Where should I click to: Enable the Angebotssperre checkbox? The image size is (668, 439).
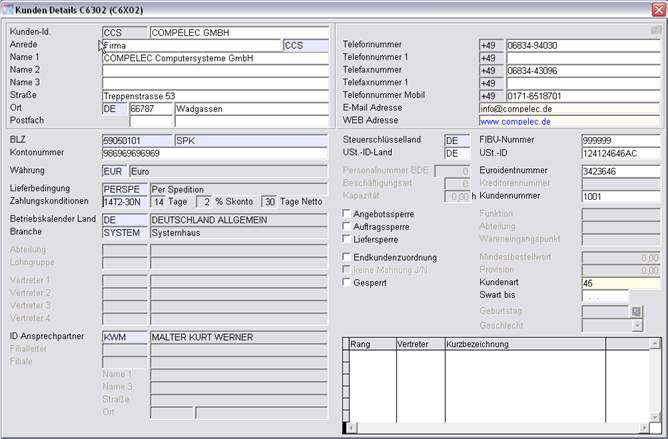tap(346, 213)
